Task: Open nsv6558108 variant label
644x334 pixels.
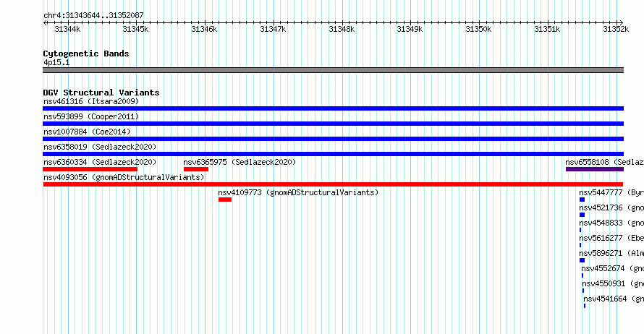Action: coord(605,162)
